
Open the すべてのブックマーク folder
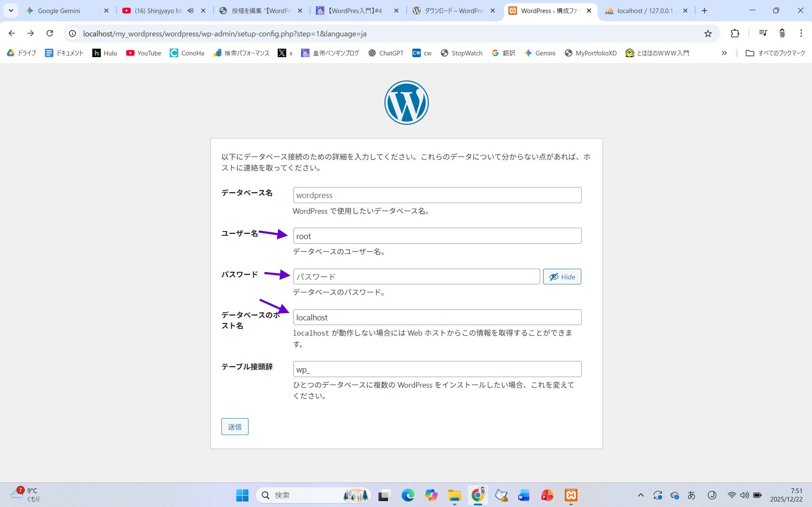[x=775, y=53]
